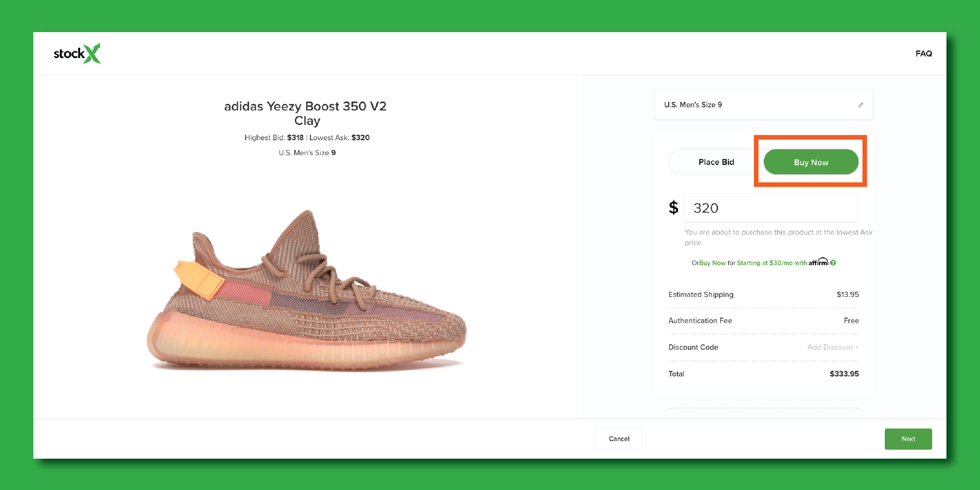
Task: Follow the Buy Now link in Affirm offer
Action: (712, 263)
